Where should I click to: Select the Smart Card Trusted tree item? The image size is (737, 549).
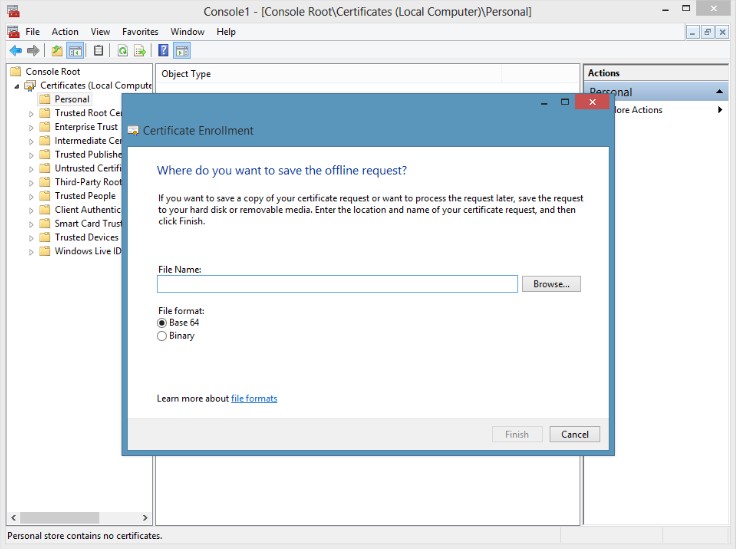(x=88, y=223)
